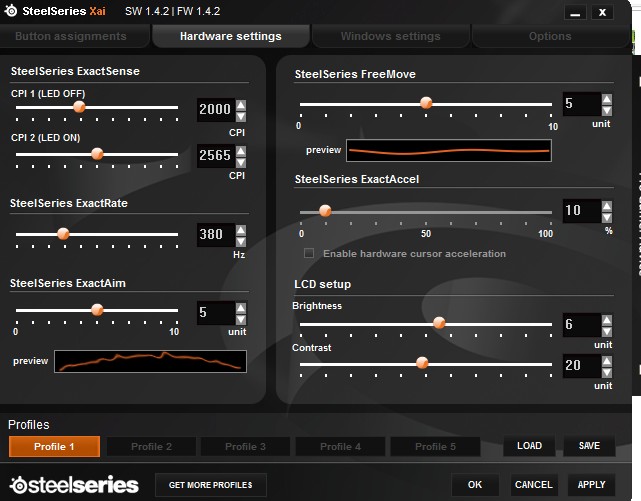Viewport: 641px width, 501px height.
Task: Increase ExactAim unit with up arrow
Action: [x=241, y=309]
